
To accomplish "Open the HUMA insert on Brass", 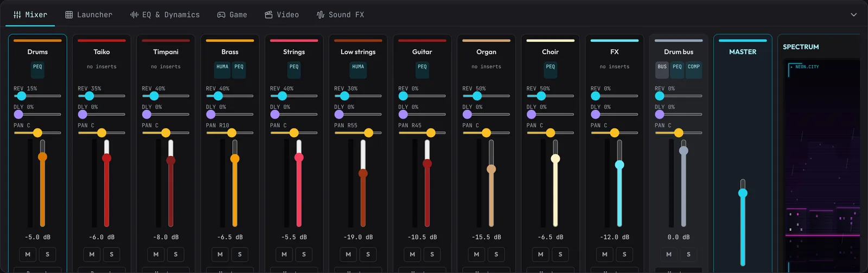I will click(x=222, y=69).
